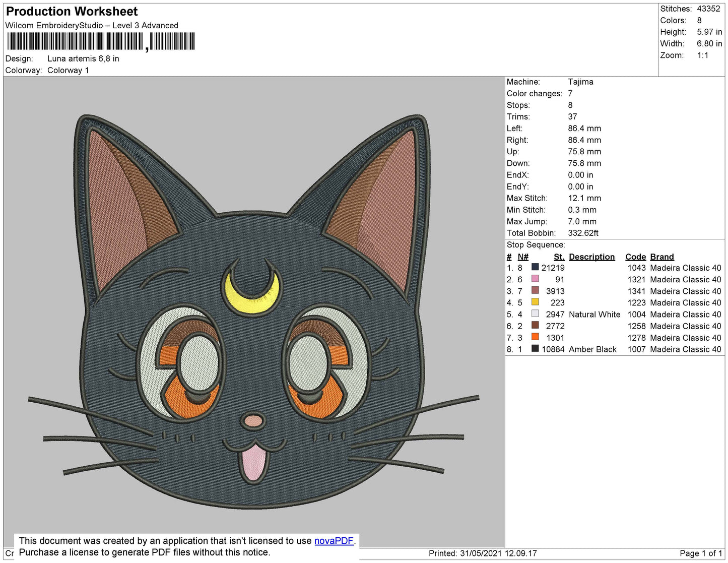728x563 pixels.
Task: Click the Stop Sequence heading
Action: [536, 245]
